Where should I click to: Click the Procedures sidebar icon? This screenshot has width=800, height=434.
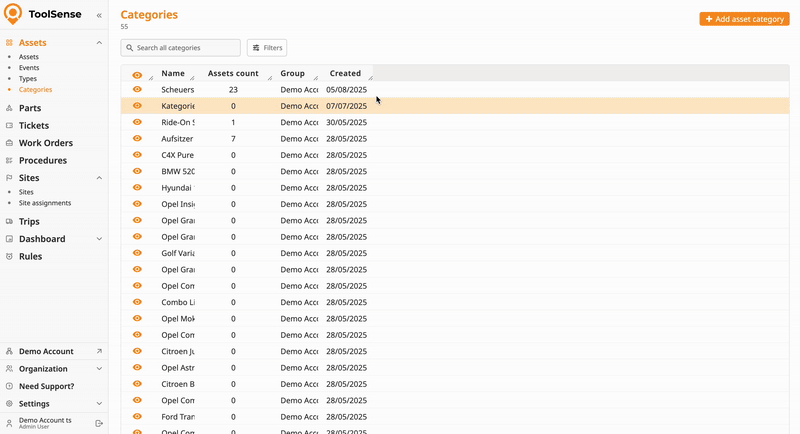coord(9,160)
